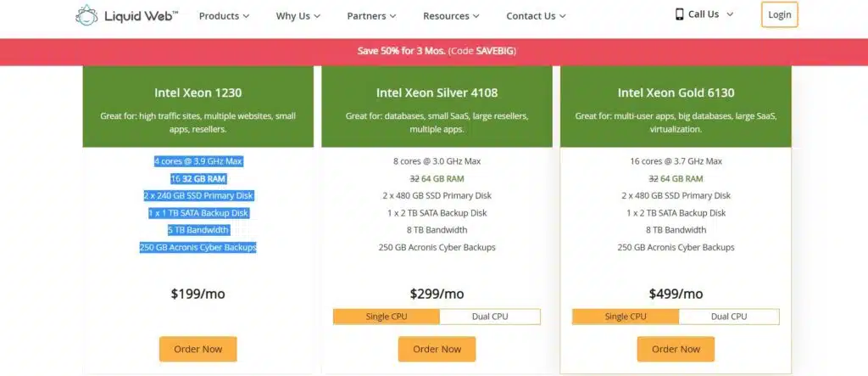Expand the Products menu chevron
The height and width of the screenshot is (376, 868).
click(246, 16)
